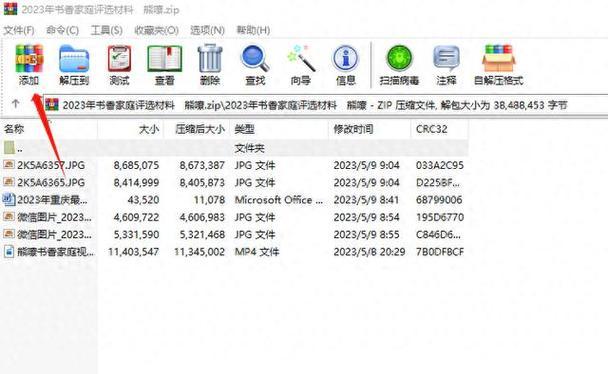Open the 工具(S) menu

(x=106, y=30)
